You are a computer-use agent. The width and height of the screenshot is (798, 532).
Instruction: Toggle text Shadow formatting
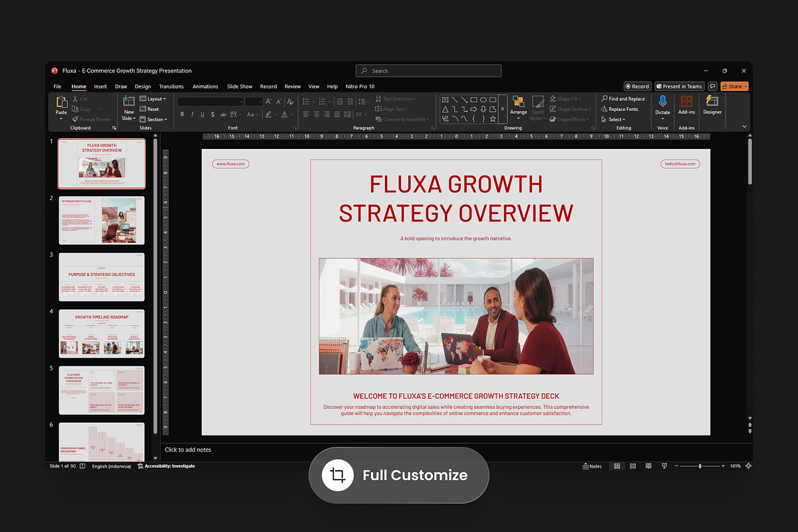pyautogui.click(x=213, y=114)
